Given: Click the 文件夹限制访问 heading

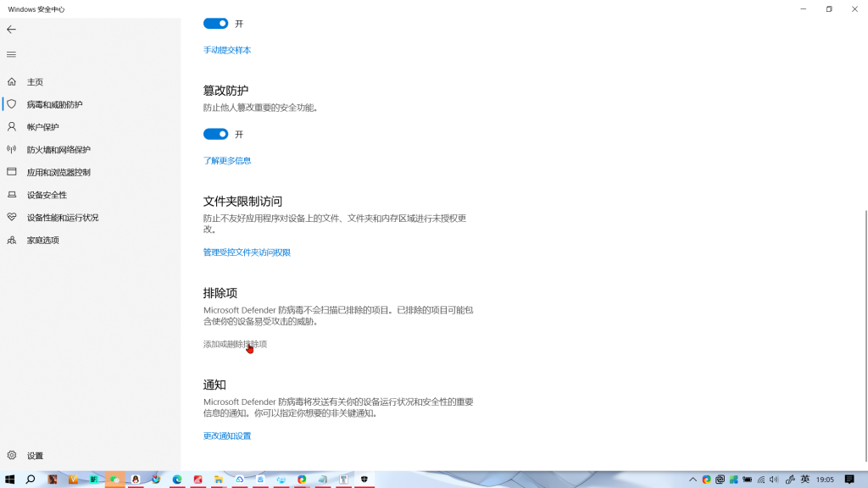Looking at the screenshot, I should click(242, 202).
